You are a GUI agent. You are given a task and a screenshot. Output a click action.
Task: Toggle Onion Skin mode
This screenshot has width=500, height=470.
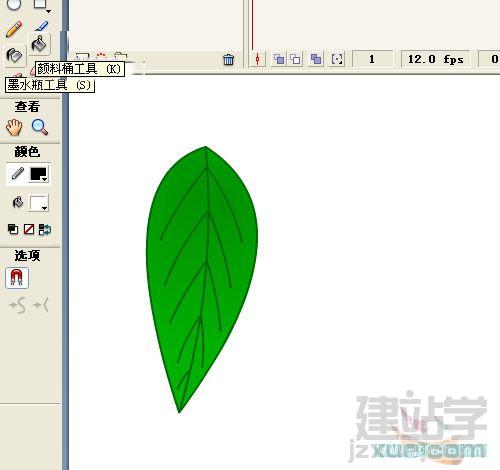coord(279,59)
